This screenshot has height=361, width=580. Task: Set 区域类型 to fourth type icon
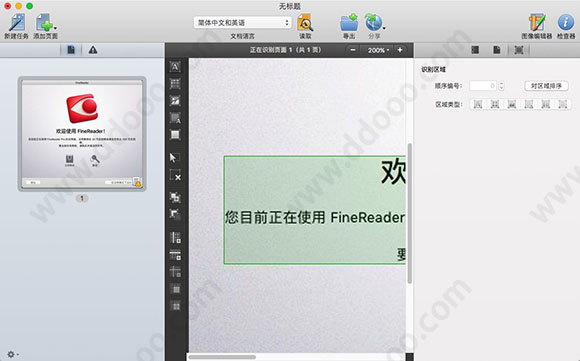pos(529,104)
